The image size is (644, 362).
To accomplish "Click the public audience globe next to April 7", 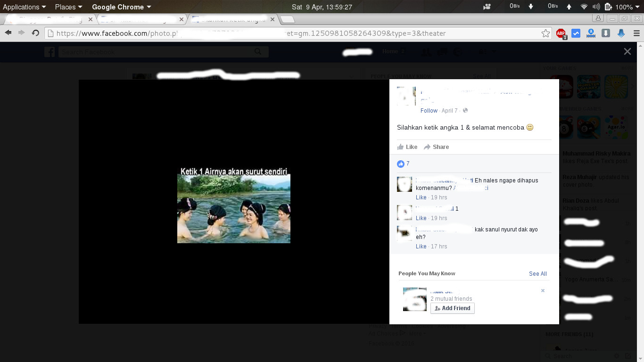I will click(x=465, y=110).
